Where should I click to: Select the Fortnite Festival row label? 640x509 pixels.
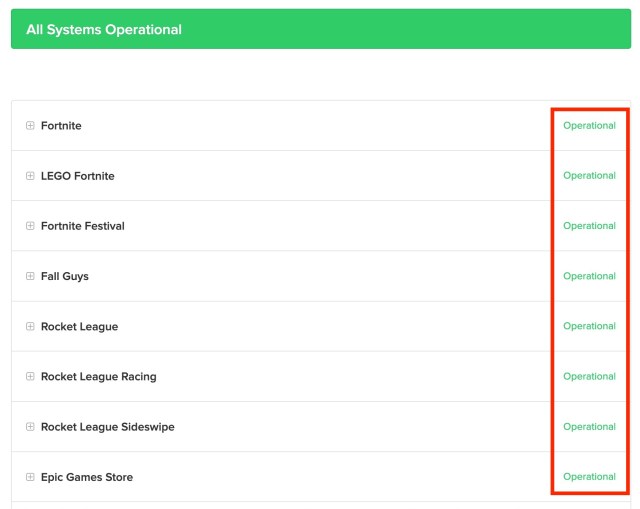click(x=82, y=226)
